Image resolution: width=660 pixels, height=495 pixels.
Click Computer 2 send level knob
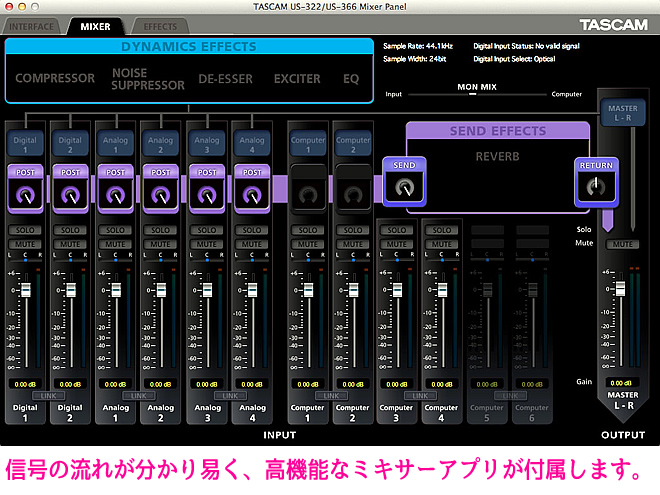click(353, 194)
